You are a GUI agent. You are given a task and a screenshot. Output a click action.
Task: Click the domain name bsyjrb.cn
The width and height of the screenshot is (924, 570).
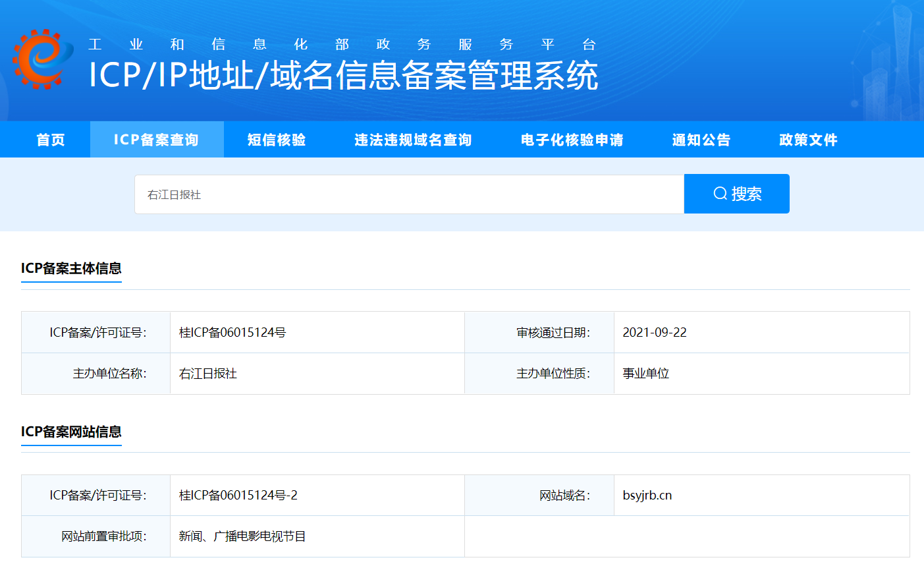(647, 496)
